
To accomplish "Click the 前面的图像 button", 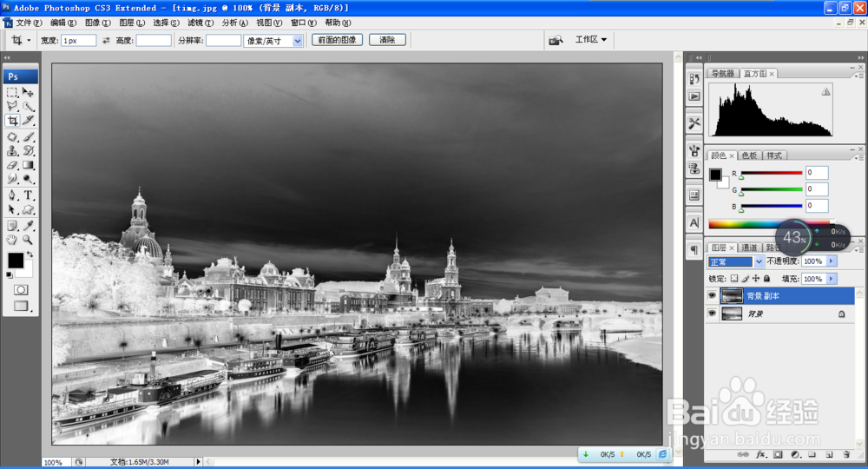I will click(x=337, y=40).
